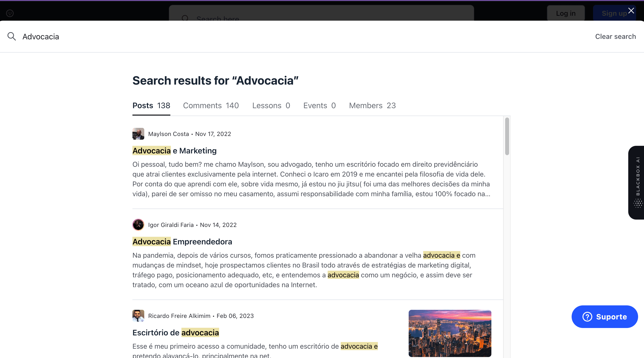This screenshot has width=644, height=358.
Task: Open the post Advocacia Empreendedora
Action: [182, 241]
